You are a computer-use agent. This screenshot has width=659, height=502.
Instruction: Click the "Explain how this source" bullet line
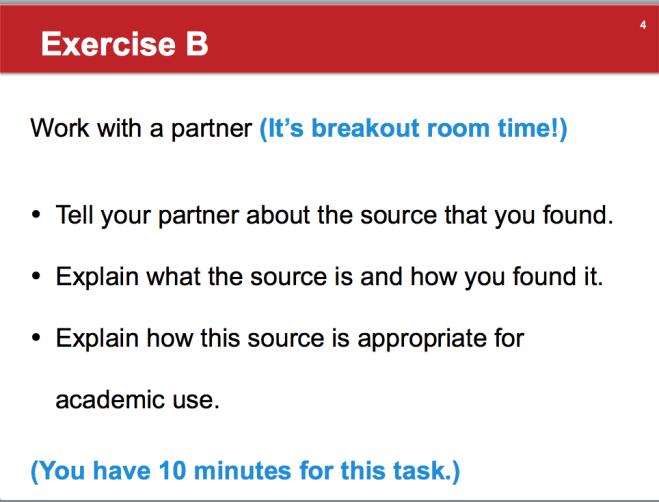click(290, 338)
